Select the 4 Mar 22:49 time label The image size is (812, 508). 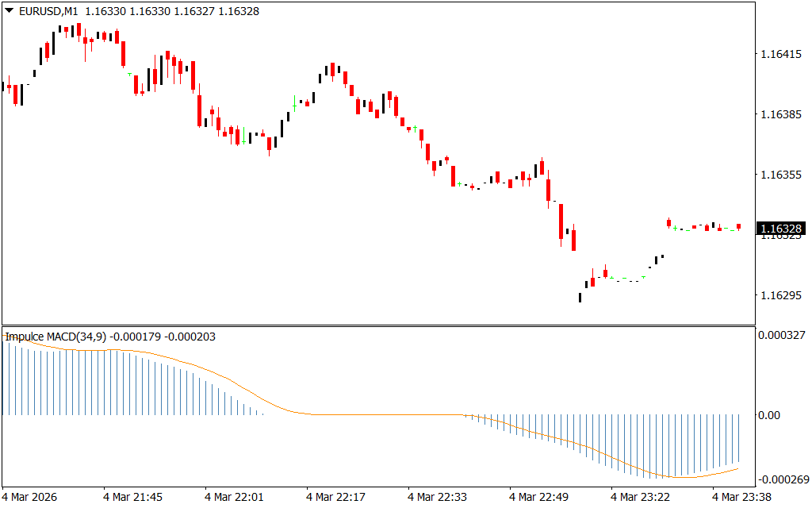pos(538,497)
